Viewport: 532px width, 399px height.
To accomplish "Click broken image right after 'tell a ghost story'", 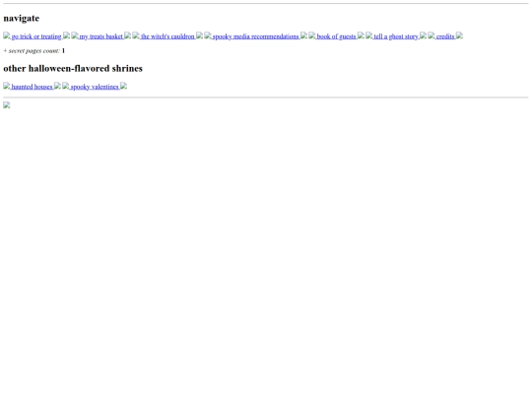I will tap(423, 35).
